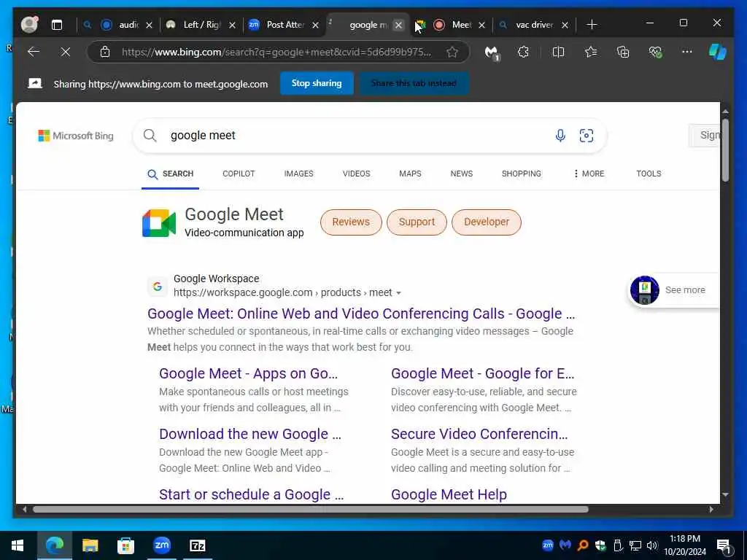Image resolution: width=747 pixels, height=560 pixels.
Task: Click Share this tab instead button
Action: click(414, 83)
